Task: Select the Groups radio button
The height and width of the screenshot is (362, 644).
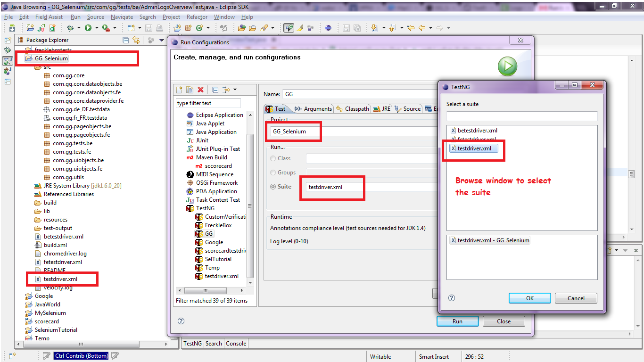Action: [273, 173]
